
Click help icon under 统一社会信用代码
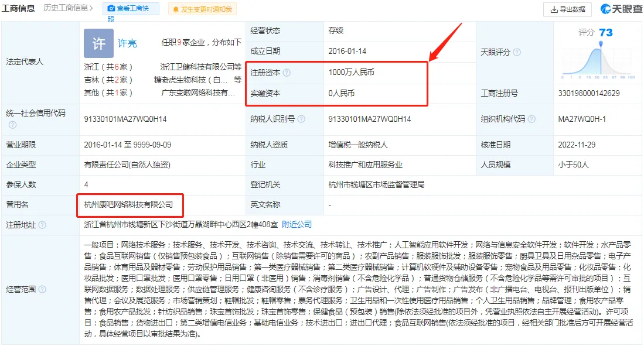(x=13, y=125)
